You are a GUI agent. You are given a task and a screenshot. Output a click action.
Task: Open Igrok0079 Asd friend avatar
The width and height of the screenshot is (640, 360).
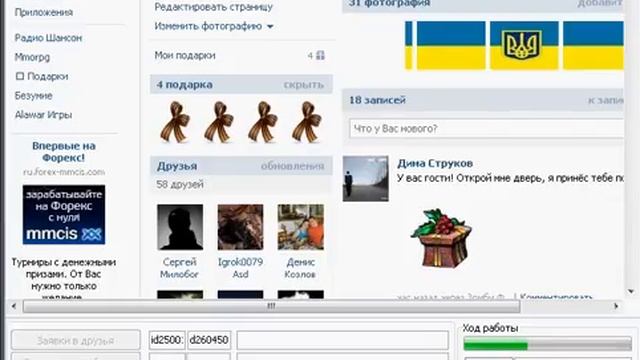pyautogui.click(x=240, y=227)
